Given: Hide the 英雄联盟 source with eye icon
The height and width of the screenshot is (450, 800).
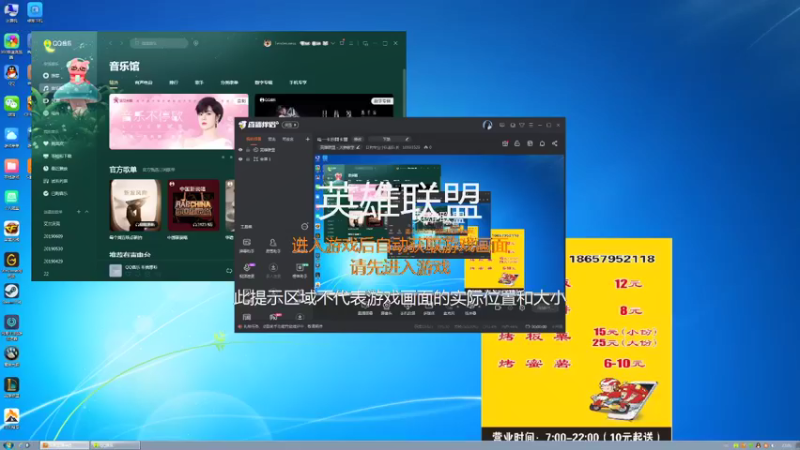Looking at the screenshot, I should tap(241, 150).
